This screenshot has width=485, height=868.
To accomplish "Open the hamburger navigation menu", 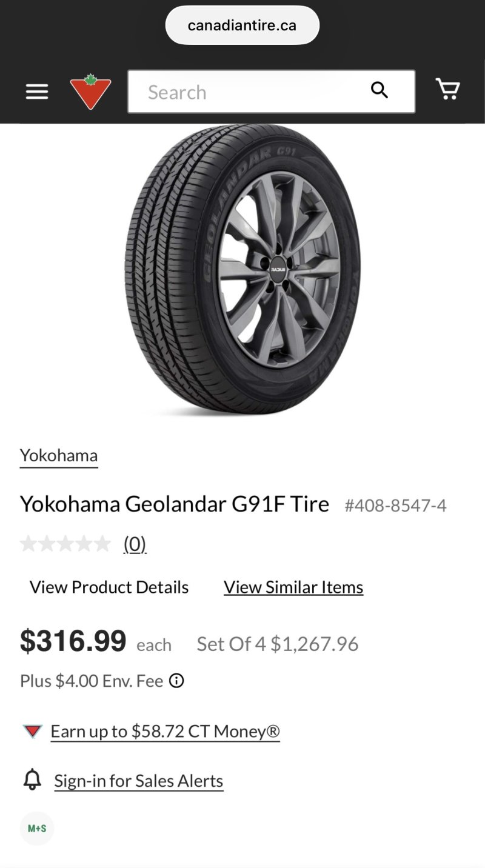I will tap(36, 92).
